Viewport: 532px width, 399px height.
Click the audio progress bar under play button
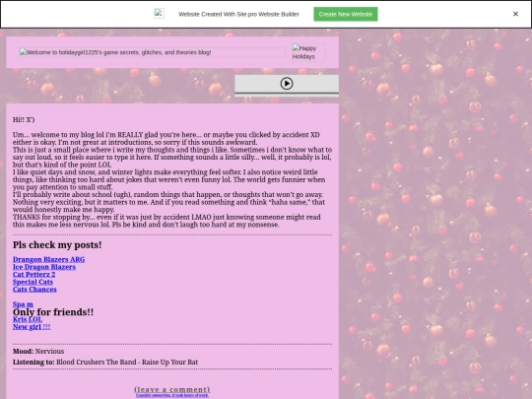pyautogui.click(x=287, y=93)
